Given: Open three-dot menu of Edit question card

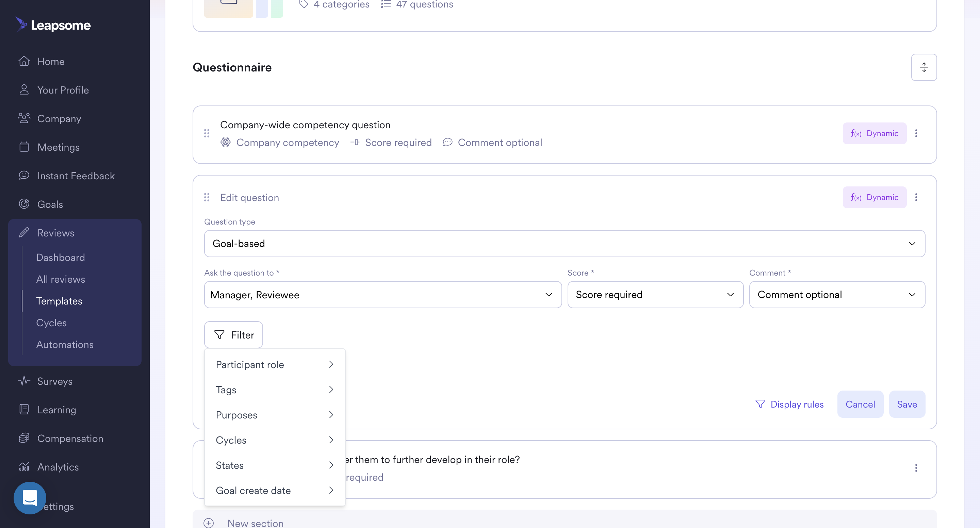Looking at the screenshot, I should tap(916, 197).
